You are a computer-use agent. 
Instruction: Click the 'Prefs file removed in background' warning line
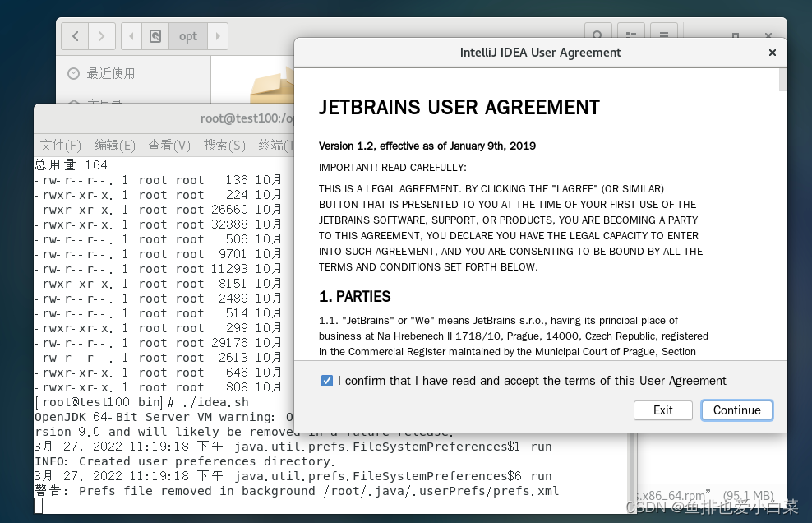(x=297, y=491)
